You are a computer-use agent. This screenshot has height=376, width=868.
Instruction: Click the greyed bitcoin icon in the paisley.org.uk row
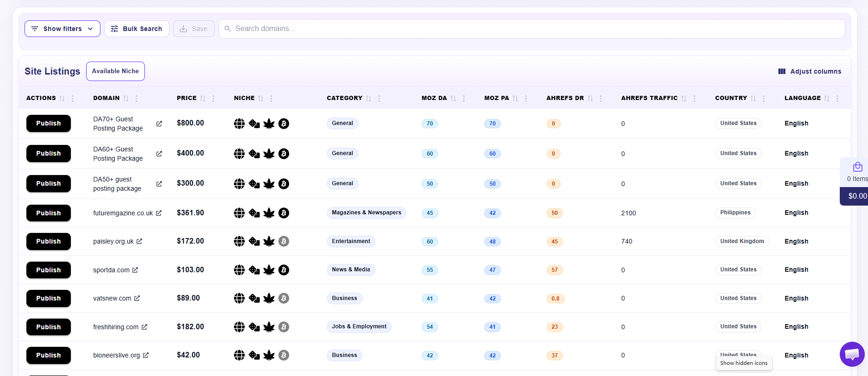(x=284, y=241)
